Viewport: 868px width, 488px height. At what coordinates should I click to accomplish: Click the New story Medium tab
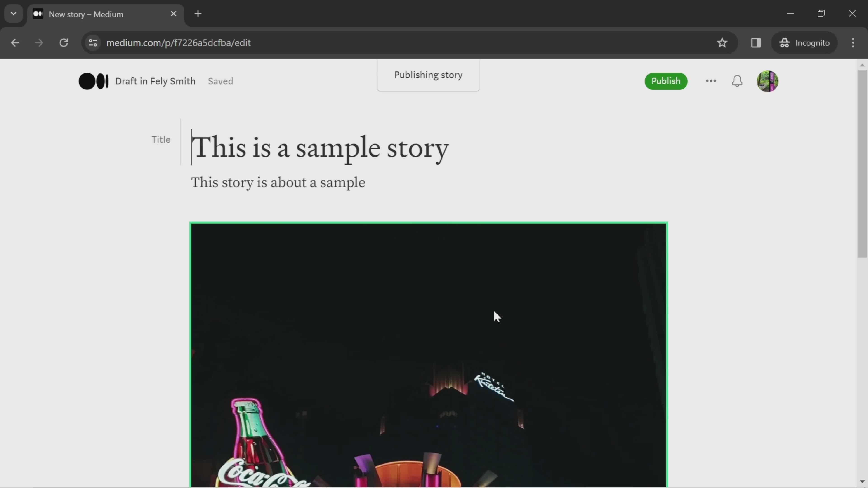tap(104, 13)
